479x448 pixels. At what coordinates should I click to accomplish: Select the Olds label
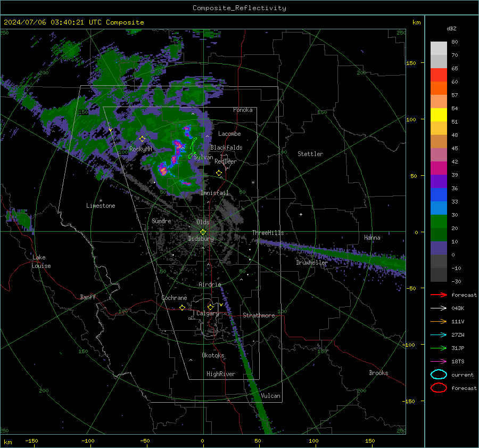203,222
